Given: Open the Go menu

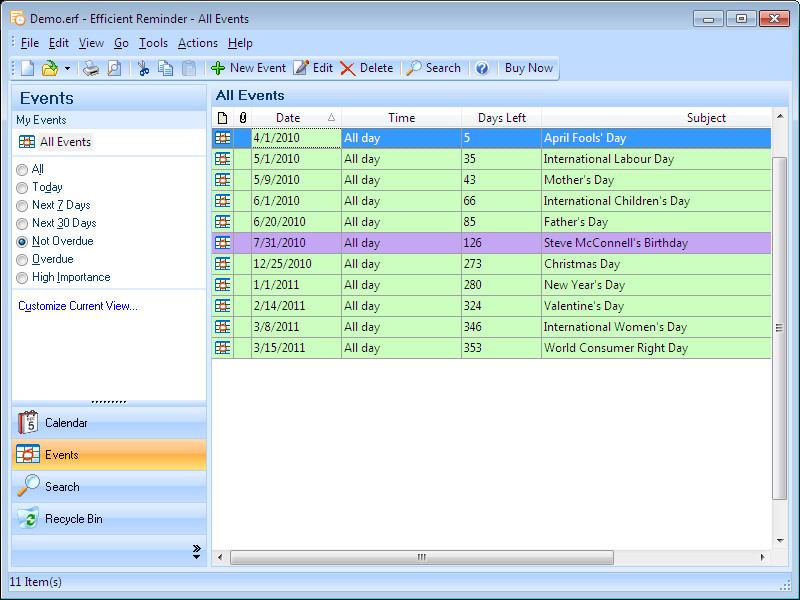Looking at the screenshot, I should [x=121, y=43].
